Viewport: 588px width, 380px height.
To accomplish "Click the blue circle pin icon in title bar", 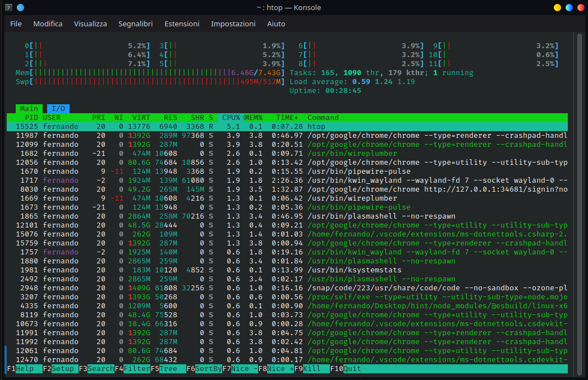I will (x=21, y=8).
